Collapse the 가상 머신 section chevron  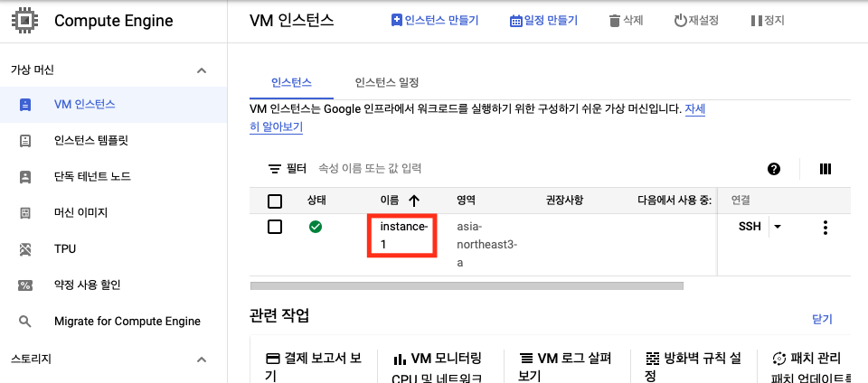[202, 70]
